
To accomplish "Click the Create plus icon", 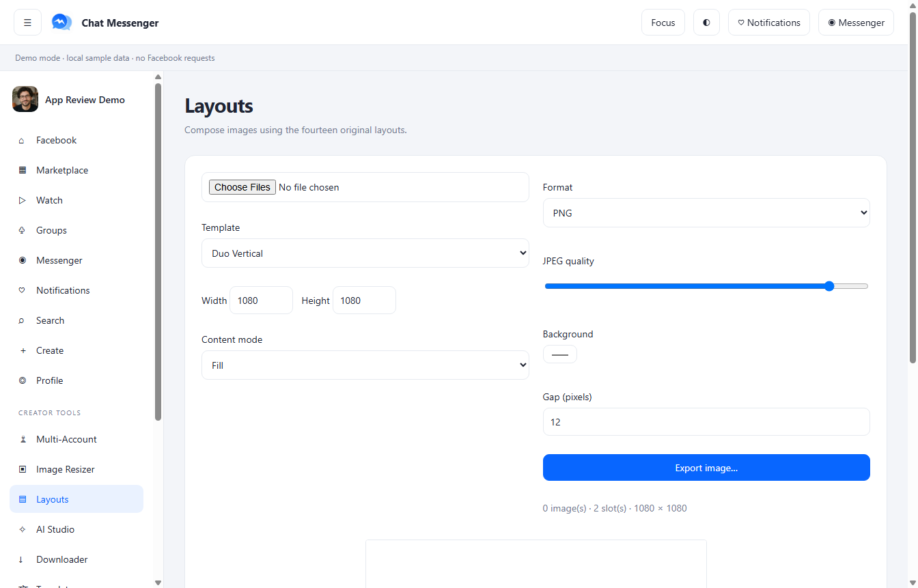I will (x=22, y=350).
